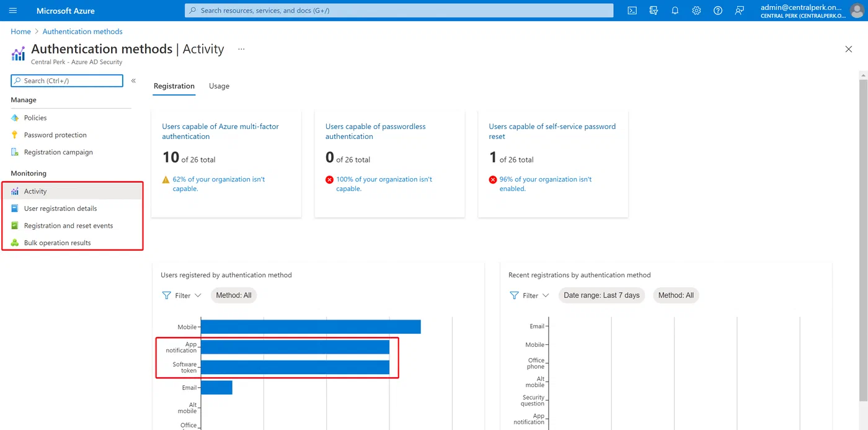The height and width of the screenshot is (430, 868).
Task: Open Password protection in the side menu
Action: [x=55, y=135]
